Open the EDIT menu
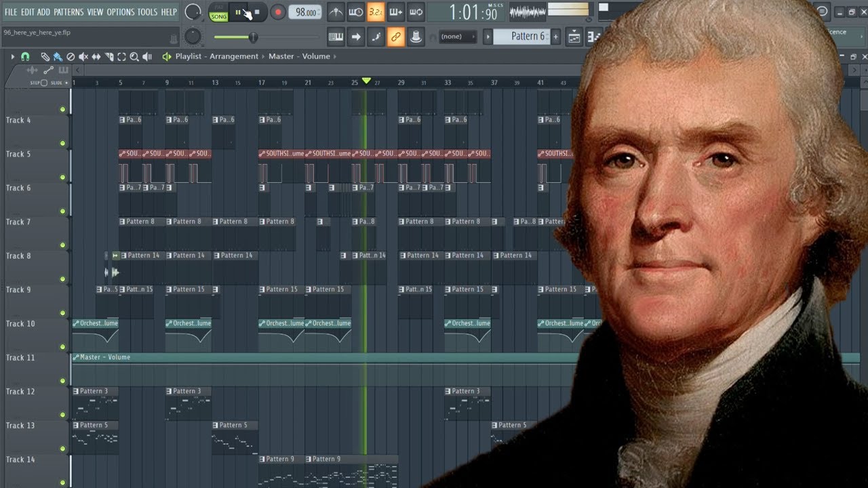The height and width of the screenshot is (488, 868). [x=27, y=12]
